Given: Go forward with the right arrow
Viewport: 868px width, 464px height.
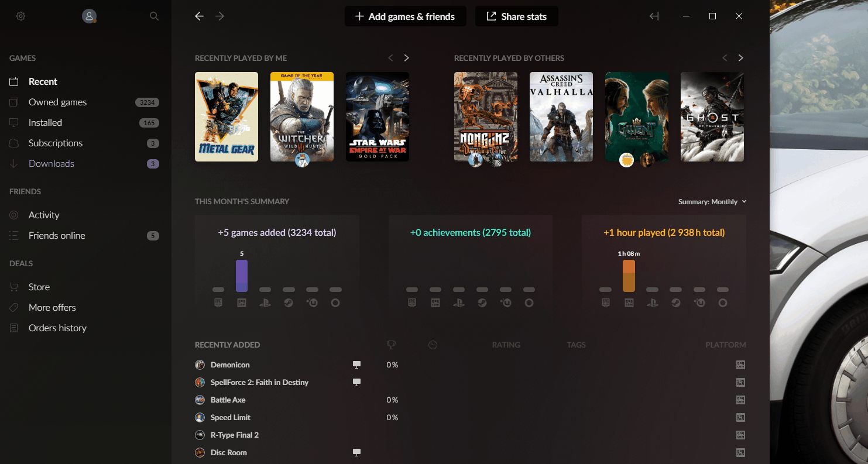Looking at the screenshot, I should (x=219, y=16).
